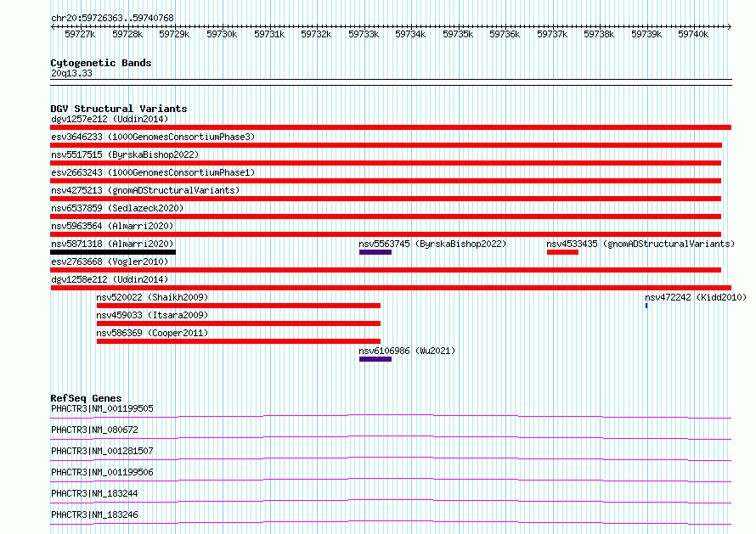Click dgv1258e212 (Uddin2014) label
This screenshot has width=756, height=534.
pyautogui.click(x=110, y=279)
